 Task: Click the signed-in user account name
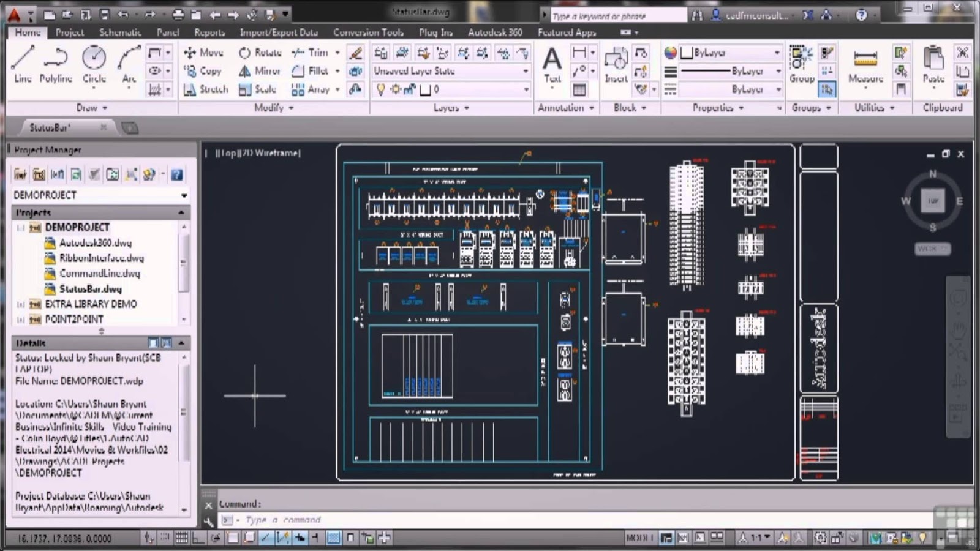point(756,15)
